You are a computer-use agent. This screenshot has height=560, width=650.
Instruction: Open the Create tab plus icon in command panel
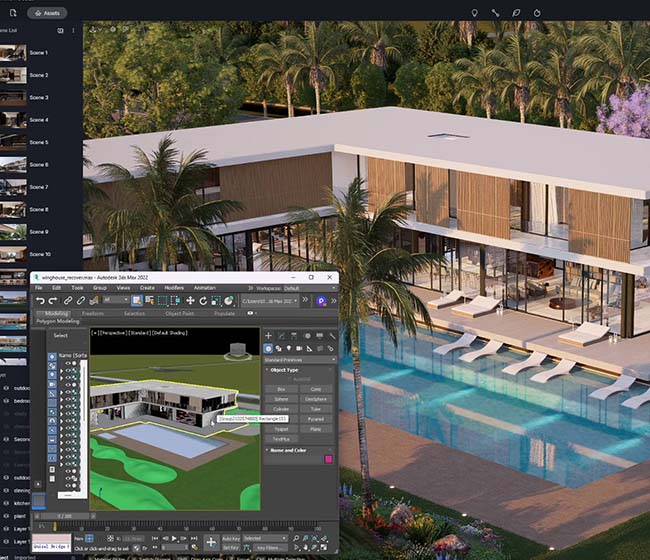tap(269, 336)
